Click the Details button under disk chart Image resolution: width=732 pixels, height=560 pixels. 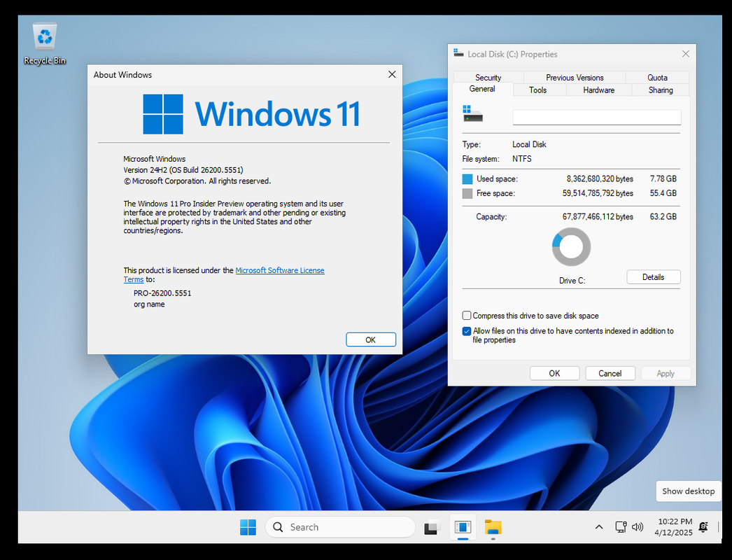coord(654,277)
